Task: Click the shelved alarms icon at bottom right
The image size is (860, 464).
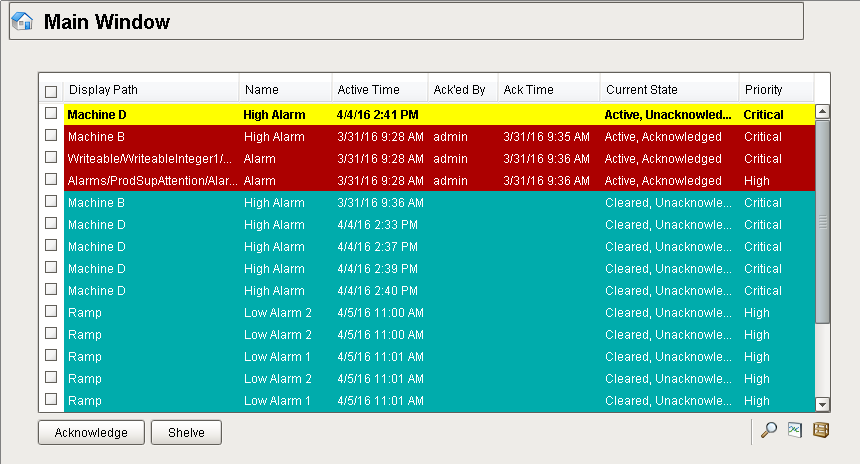Action: point(821,431)
